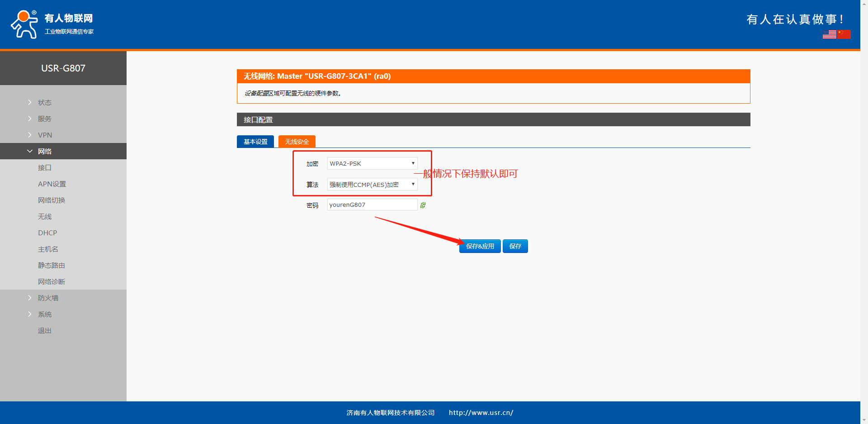Expand the 状态 menu chevron
The width and height of the screenshot is (868, 424).
(30, 102)
